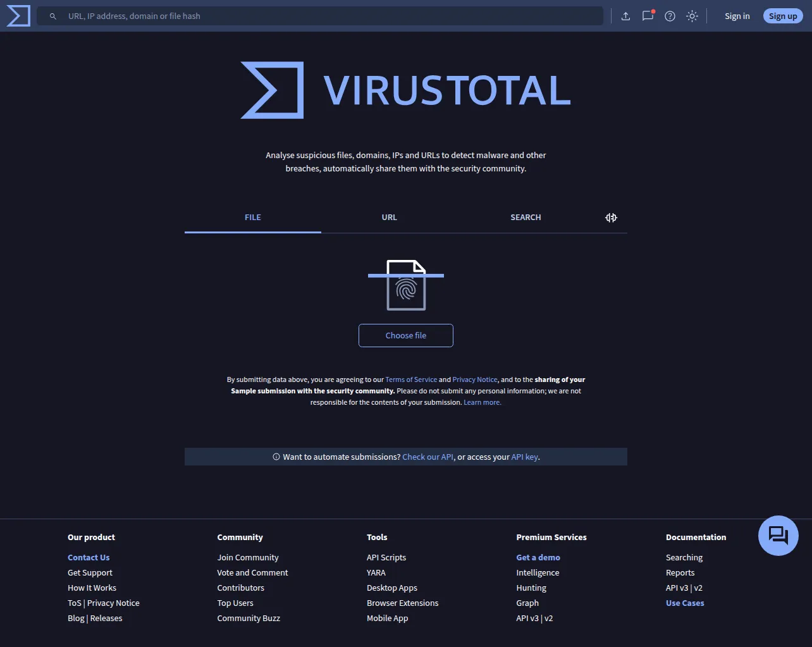Open the help question mark icon
The width and height of the screenshot is (812, 647).
click(x=670, y=16)
